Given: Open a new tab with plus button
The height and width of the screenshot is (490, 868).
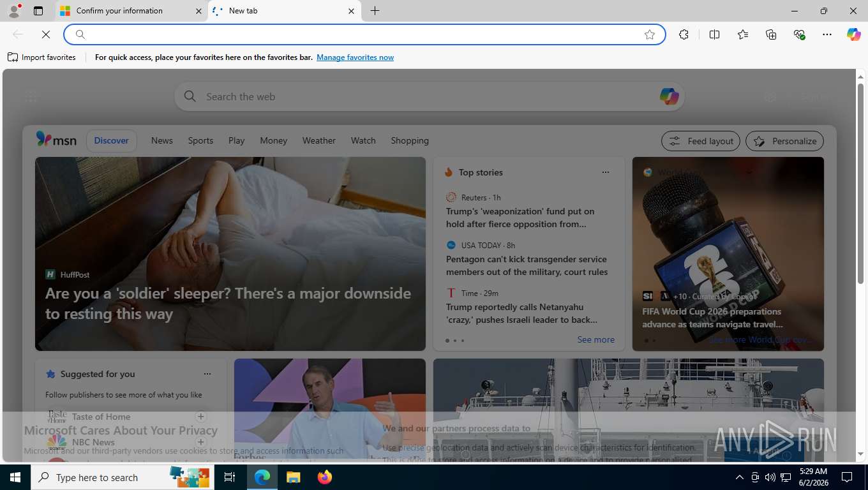Looking at the screenshot, I should (x=375, y=11).
